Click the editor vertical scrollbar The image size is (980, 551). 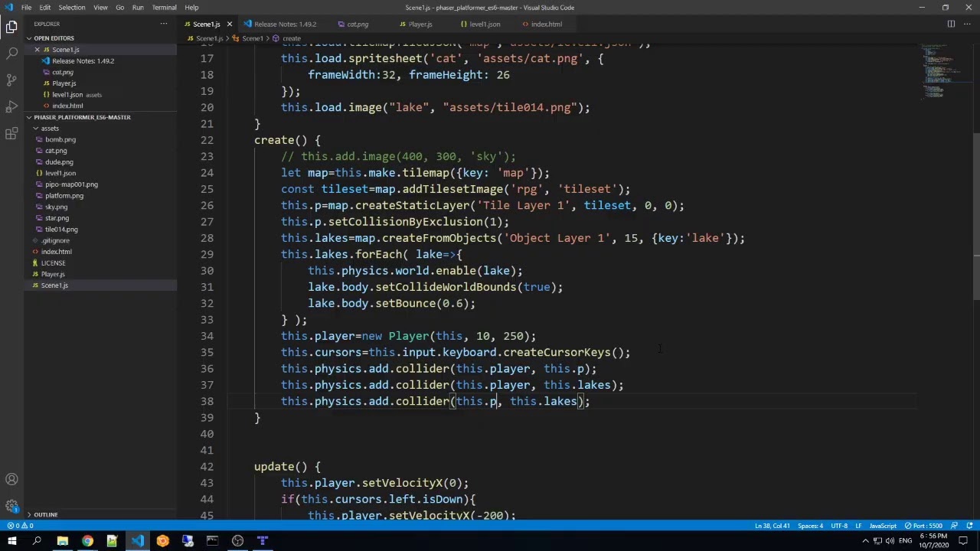click(x=976, y=218)
